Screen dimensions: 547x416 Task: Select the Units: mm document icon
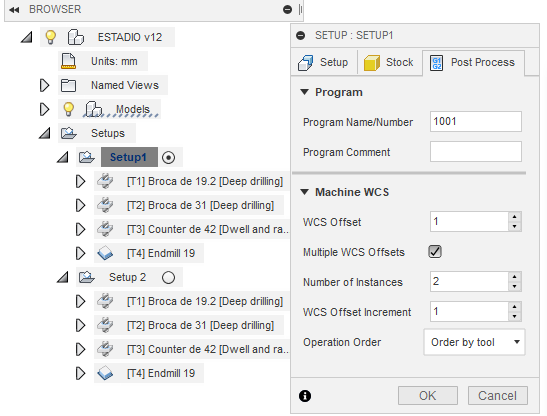(68, 61)
